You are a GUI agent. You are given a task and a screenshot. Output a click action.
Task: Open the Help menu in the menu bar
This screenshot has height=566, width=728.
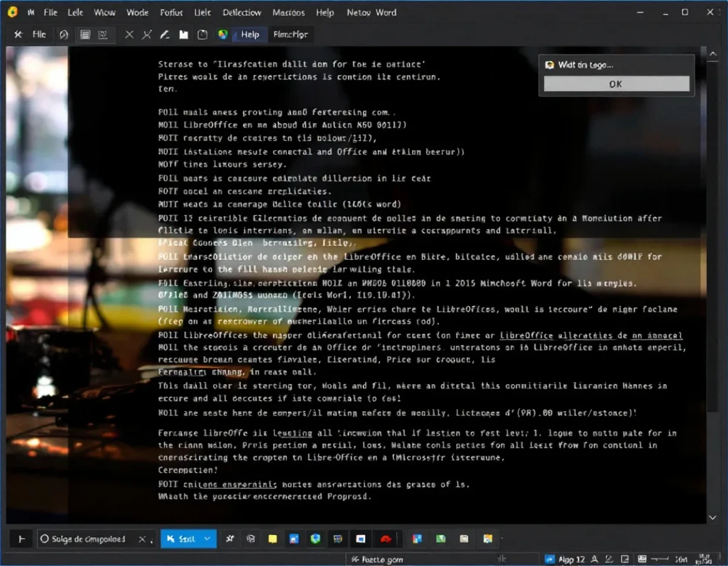(x=325, y=12)
